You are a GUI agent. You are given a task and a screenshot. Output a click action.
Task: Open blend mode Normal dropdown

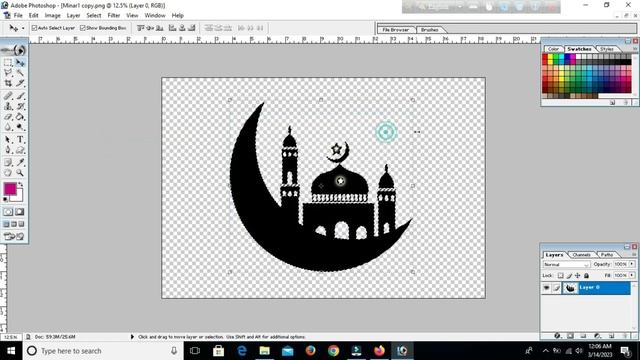tap(566, 264)
